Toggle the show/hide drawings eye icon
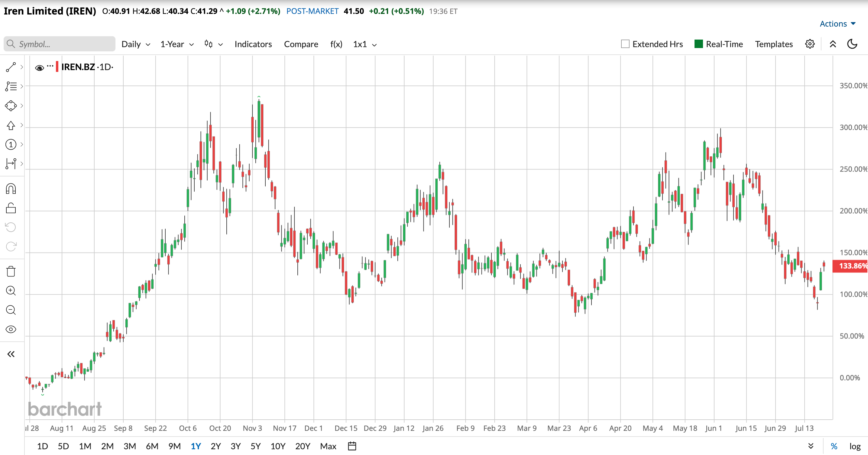The width and height of the screenshot is (868, 455). pyautogui.click(x=11, y=329)
